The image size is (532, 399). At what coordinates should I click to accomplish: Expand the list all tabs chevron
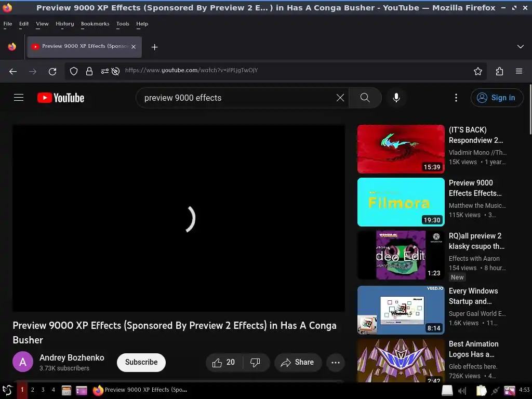520,46
